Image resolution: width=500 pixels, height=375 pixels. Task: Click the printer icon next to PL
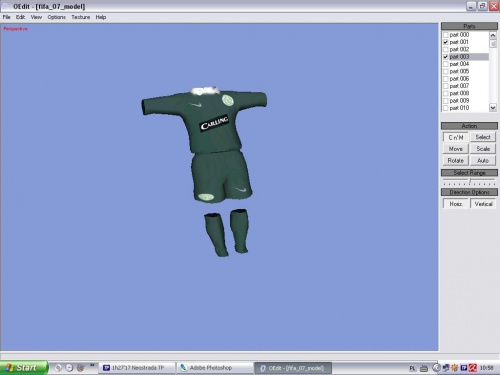424,368
